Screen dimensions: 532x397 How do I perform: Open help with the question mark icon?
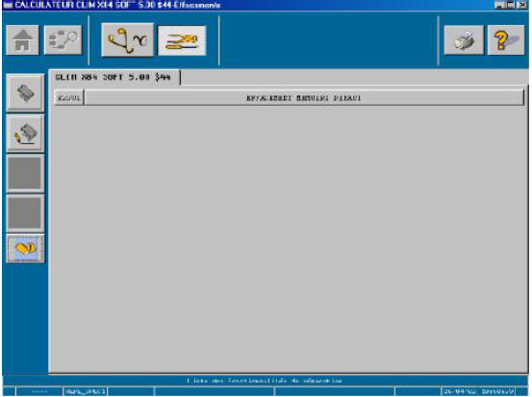(506, 40)
